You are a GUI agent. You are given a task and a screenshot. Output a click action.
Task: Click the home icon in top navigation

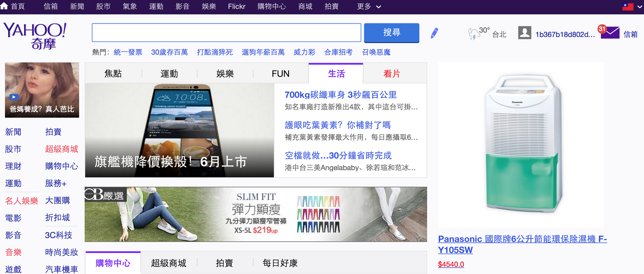pyautogui.click(x=4, y=6)
